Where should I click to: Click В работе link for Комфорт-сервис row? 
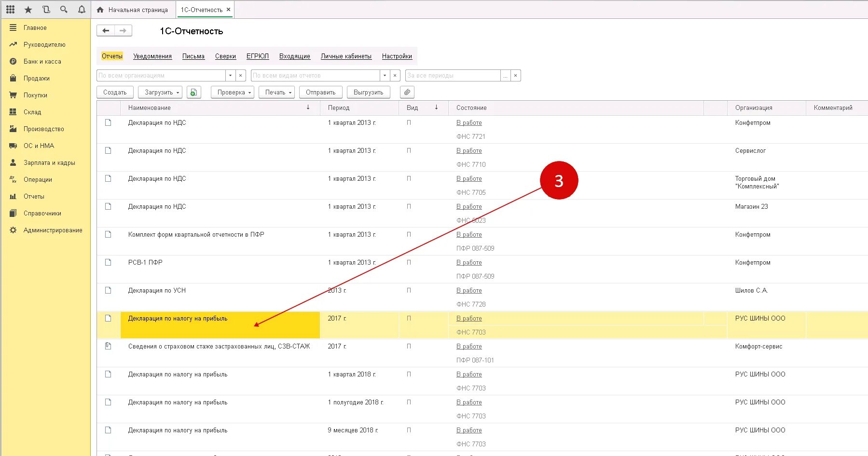point(469,346)
